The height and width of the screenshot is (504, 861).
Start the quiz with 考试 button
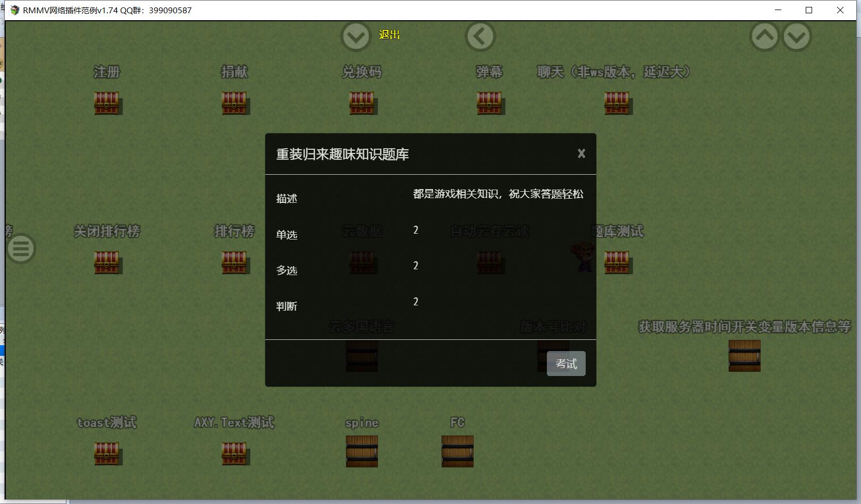pyautogui.click(x=566, y=364)
